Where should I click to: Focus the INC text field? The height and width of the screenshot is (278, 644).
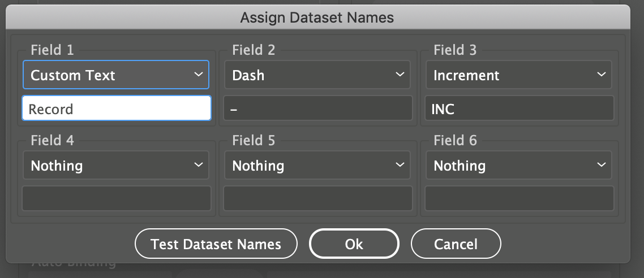tap(520, 108)
